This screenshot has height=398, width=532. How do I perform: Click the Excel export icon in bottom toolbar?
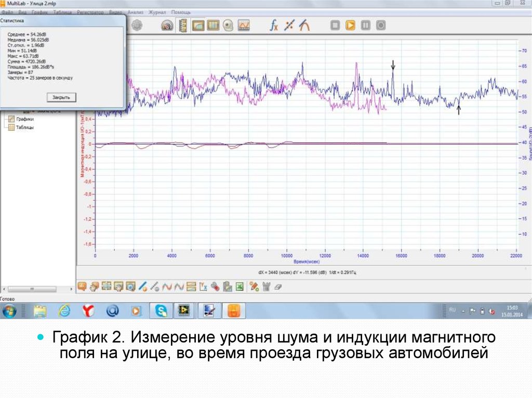(x=240, y=285)
